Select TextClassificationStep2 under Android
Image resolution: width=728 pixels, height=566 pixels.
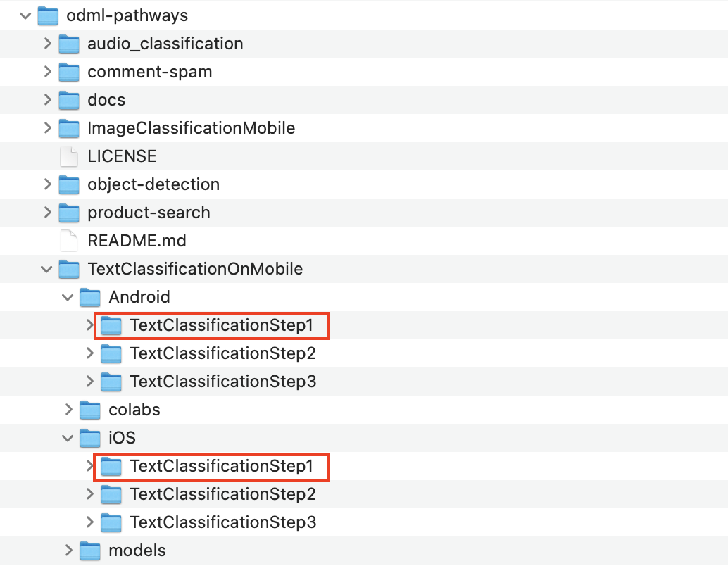click(222, 353)
